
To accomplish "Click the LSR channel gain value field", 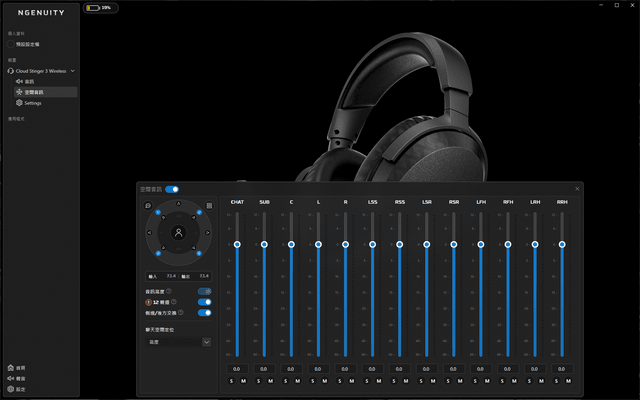I will click(427, 369).
